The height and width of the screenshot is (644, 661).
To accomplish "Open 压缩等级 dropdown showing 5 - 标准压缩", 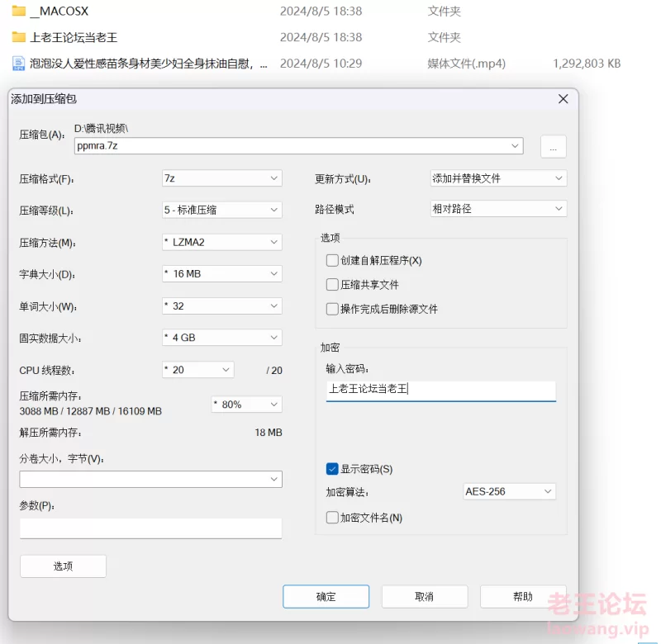I will pos(222,210).
